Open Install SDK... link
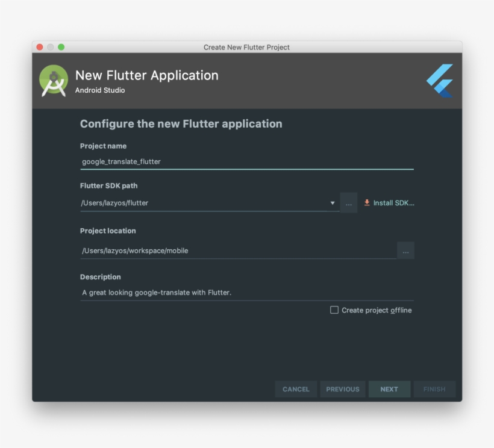 (393, 203)
